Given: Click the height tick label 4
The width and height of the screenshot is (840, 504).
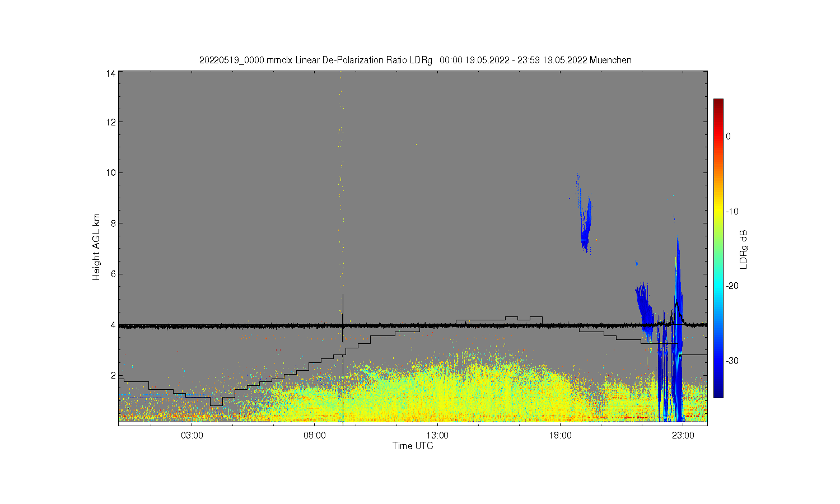Looking at the screenshot, I should point(113,325).
